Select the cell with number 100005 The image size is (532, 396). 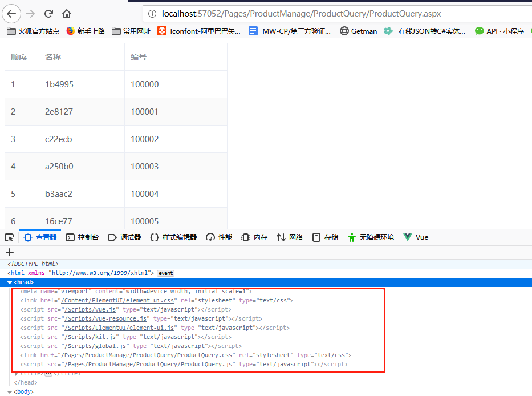tap(176, 219)
